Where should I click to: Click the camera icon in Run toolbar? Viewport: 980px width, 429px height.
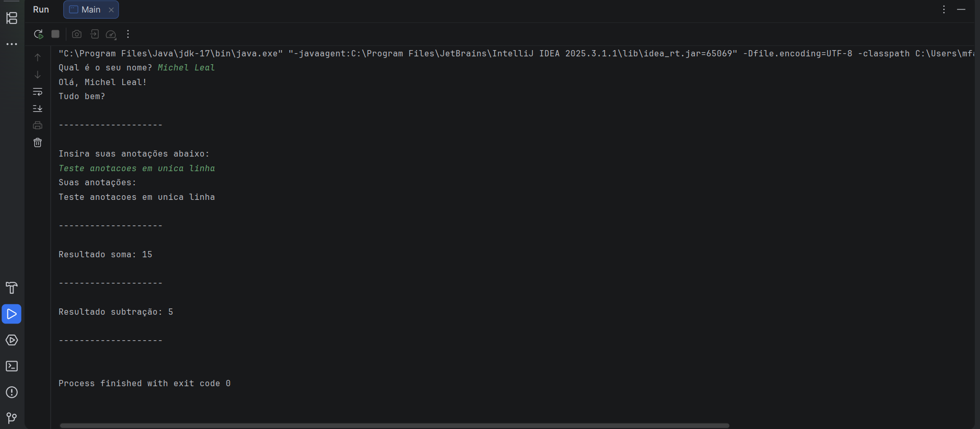pos(77,34)
